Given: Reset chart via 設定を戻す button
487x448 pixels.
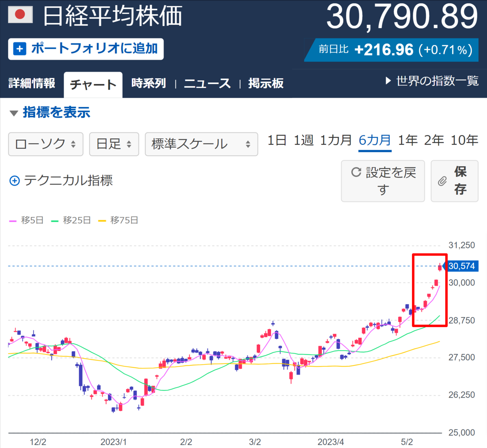Looking at the screenshot, I should (383, 181).
